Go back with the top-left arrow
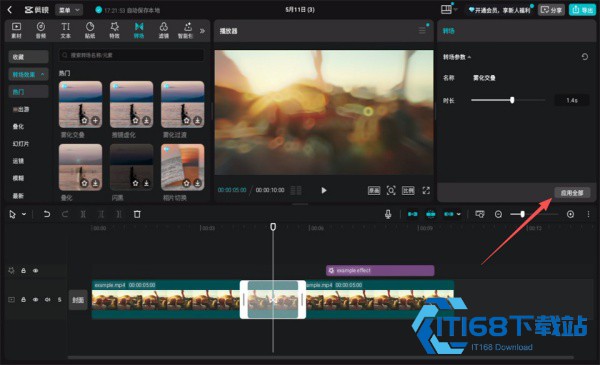The height and width of the screenshot is (365, 600). [10, 10]
